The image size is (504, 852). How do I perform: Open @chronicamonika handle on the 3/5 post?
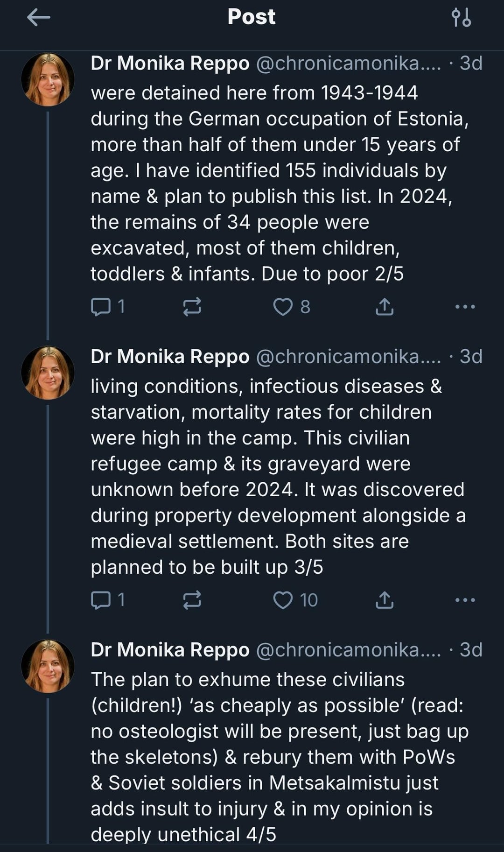coord(348,356)
